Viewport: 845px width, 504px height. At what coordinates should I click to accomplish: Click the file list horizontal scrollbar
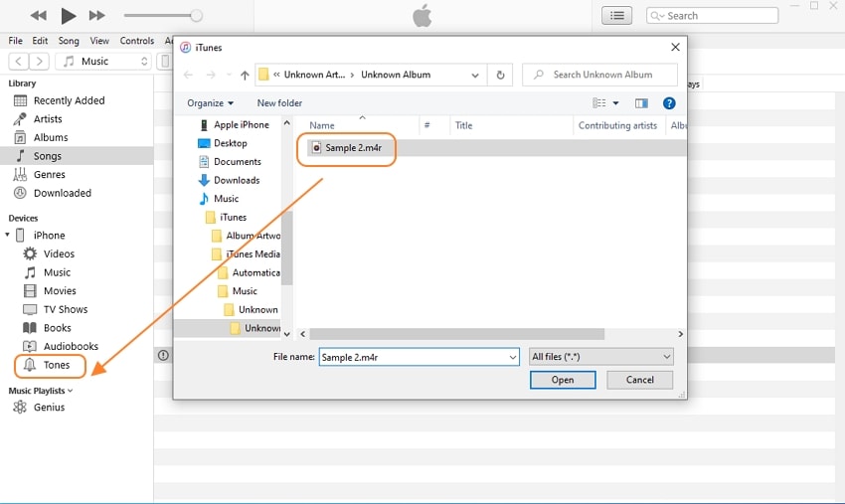[x=457, y=334]
